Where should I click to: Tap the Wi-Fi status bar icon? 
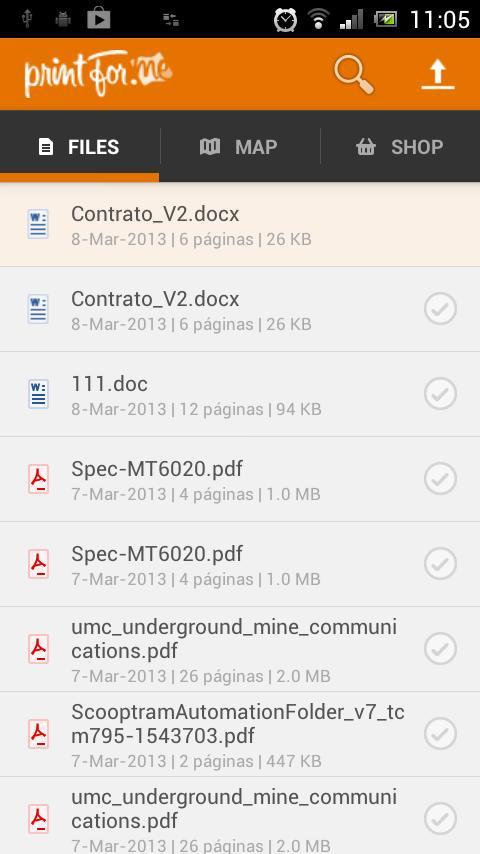[x=319, y=20]
